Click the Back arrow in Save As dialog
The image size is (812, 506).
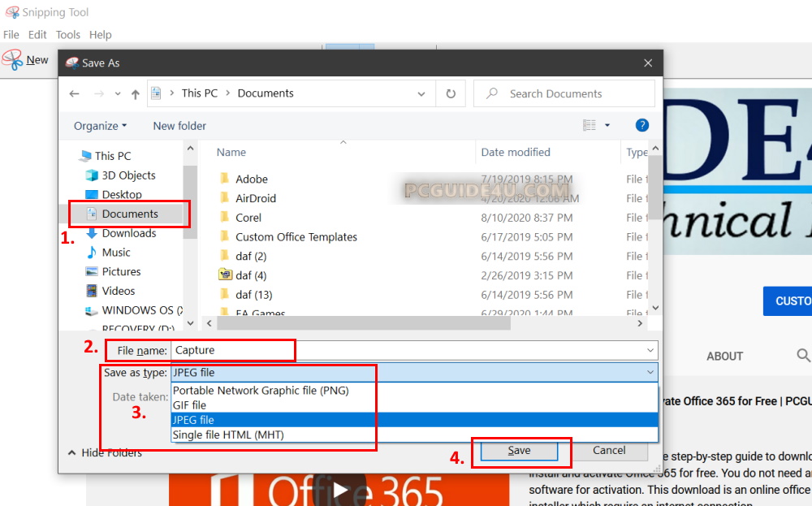coord(74,93)
